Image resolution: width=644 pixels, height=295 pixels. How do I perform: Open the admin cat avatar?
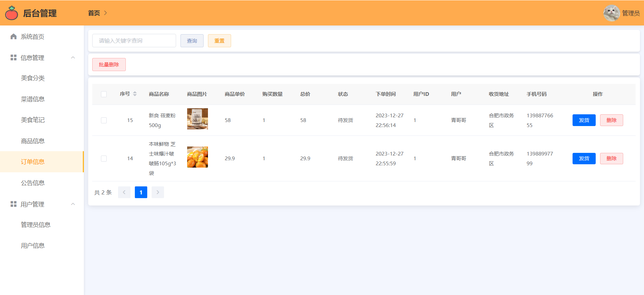(611, 13)
